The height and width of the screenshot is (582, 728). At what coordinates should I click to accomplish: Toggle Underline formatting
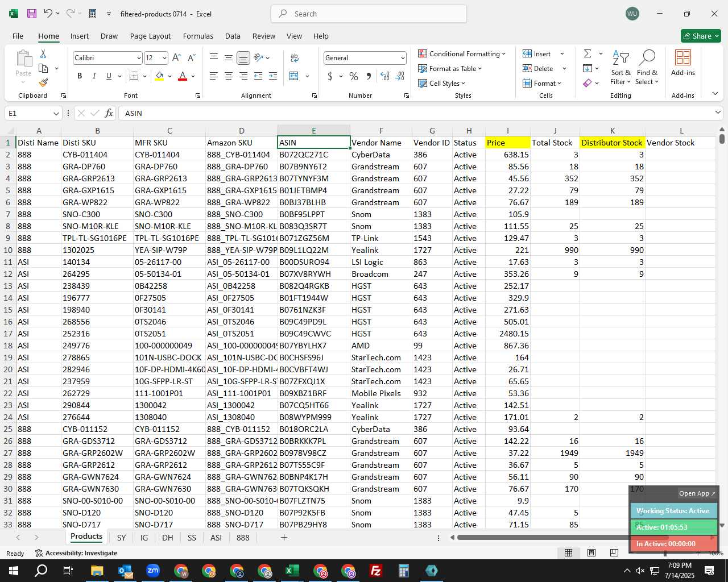pos(109,76)
